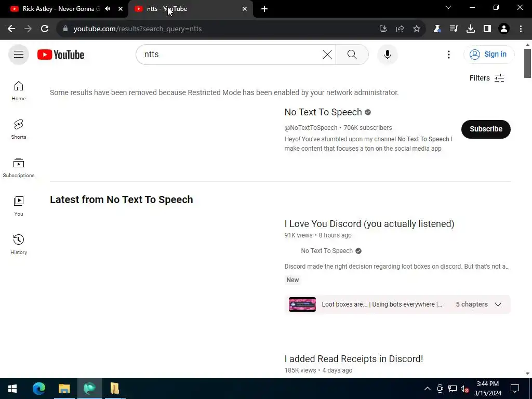Go back with browser back arrow
This screenshot has height=399, width=532.
click(11, 29)
